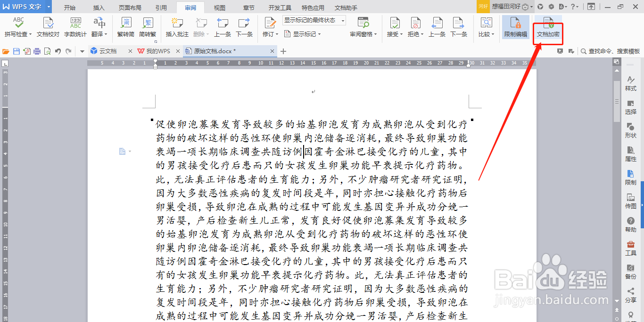This screenshot has width=644, height=322.
Task: Open 备份 backup in right sidebar
Action: click(x=631, y=272)
